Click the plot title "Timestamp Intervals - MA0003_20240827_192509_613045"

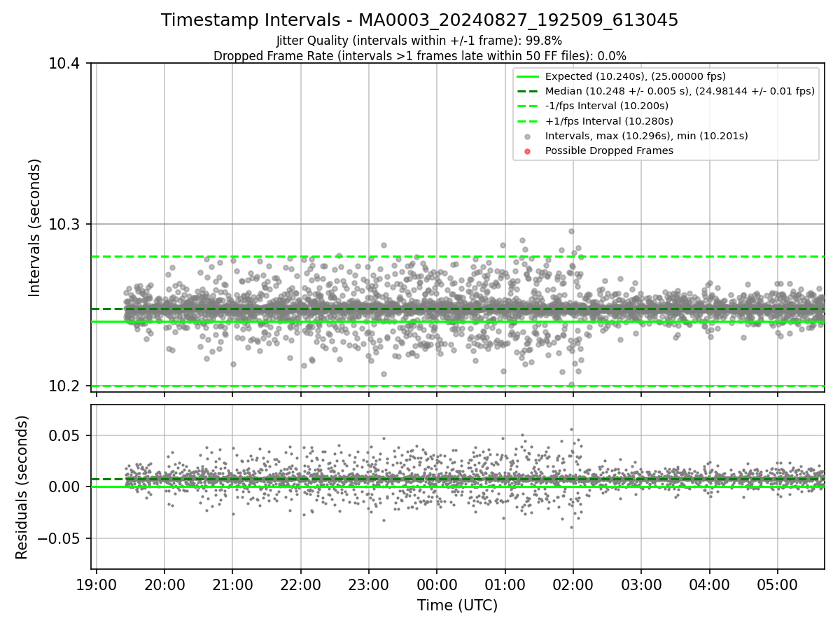click(419, 20)
